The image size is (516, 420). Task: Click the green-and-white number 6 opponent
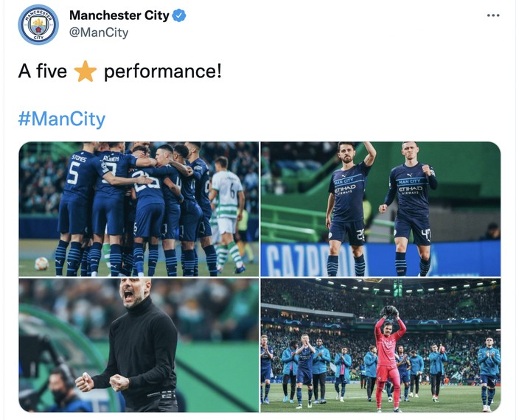click(x=227, y=214)
